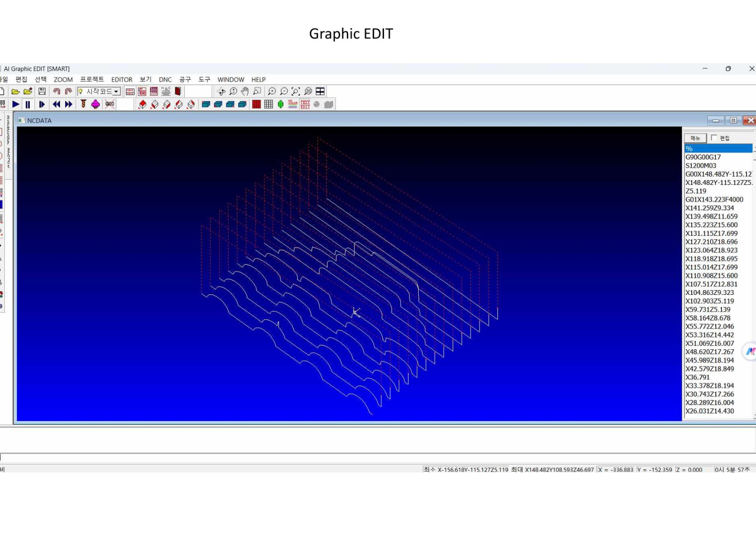This screenshot has width=756, height=535.
Task: Click the four-pane split view icon
Action: (320, 91)
